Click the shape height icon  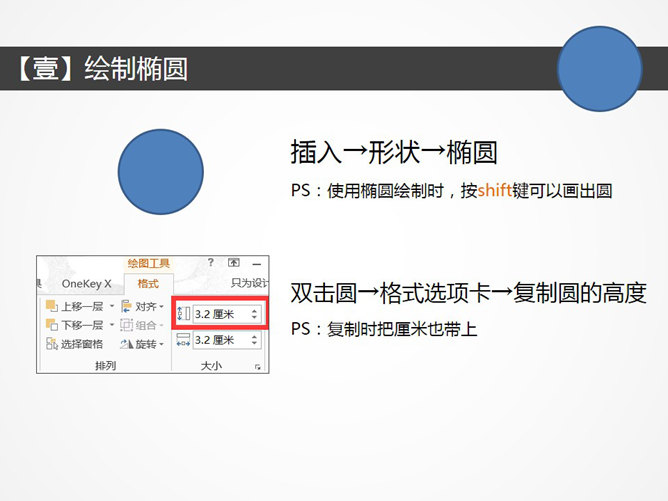(x=183, y=314)
